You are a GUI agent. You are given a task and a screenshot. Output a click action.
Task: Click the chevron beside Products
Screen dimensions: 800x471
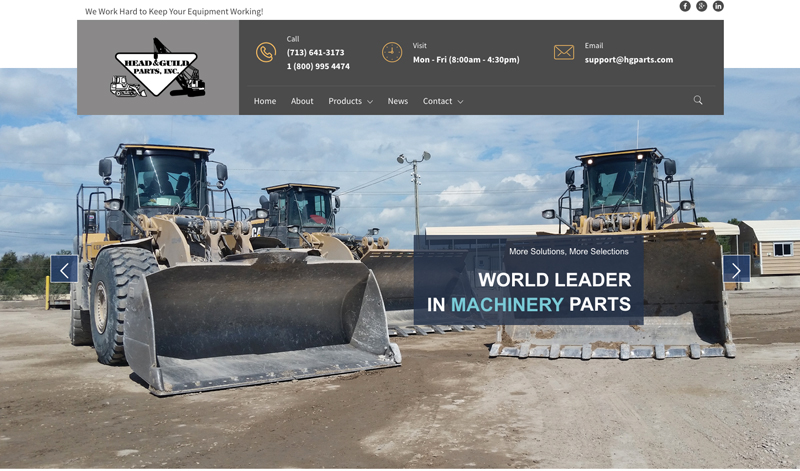[370, 102]
